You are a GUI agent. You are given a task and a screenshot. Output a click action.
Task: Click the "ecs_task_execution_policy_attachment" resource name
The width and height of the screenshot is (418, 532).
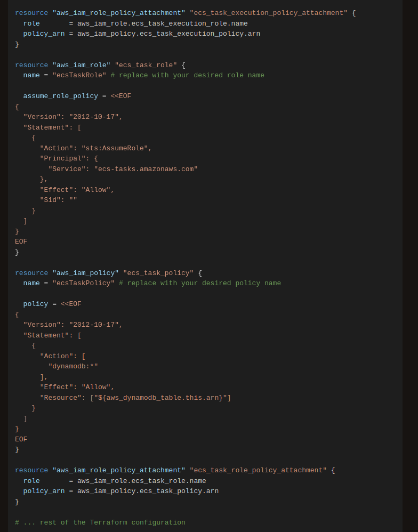coord(268,13)
